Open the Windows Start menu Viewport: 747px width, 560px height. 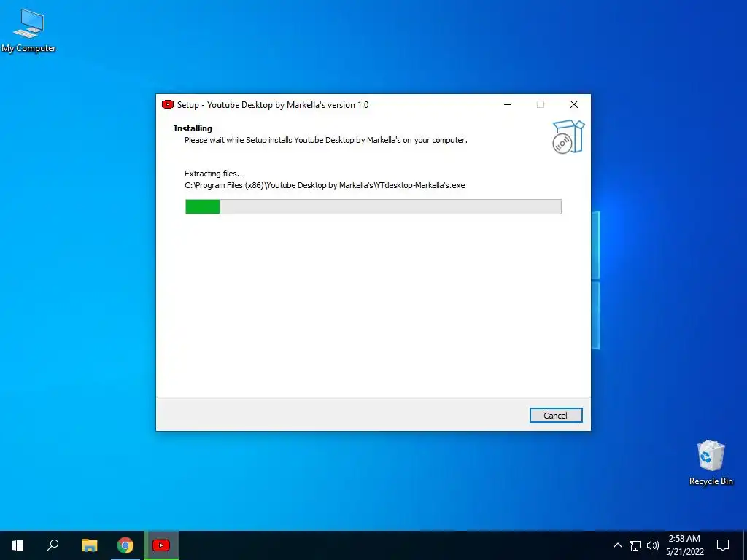pyautogui.click(x=18, y=545)
